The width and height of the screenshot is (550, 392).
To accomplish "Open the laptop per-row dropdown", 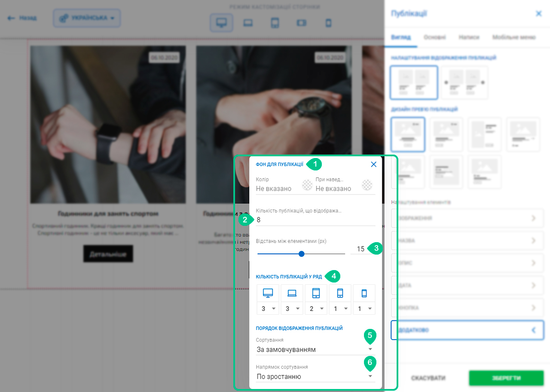I will [292, 308].
